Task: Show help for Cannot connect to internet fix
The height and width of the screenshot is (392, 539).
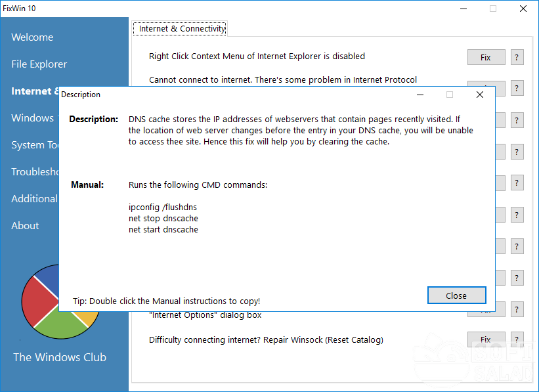Action: click(517, 89)
